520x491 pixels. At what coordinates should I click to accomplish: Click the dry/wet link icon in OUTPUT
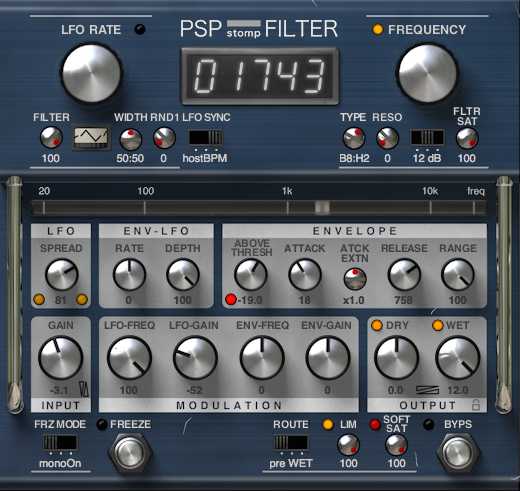pos(428,390)
